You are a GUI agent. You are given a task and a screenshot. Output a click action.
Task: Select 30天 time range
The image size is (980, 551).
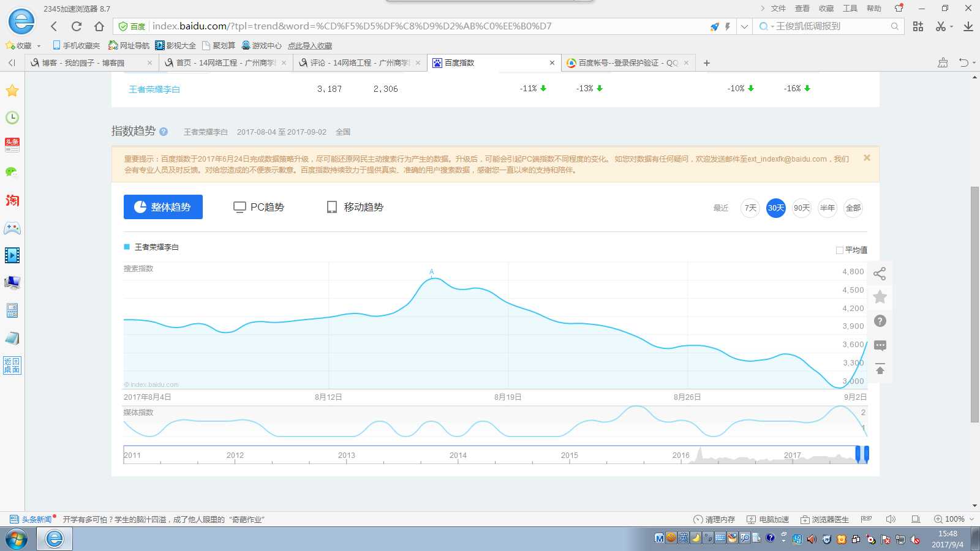pyautogui.click(x=776, y=208)
